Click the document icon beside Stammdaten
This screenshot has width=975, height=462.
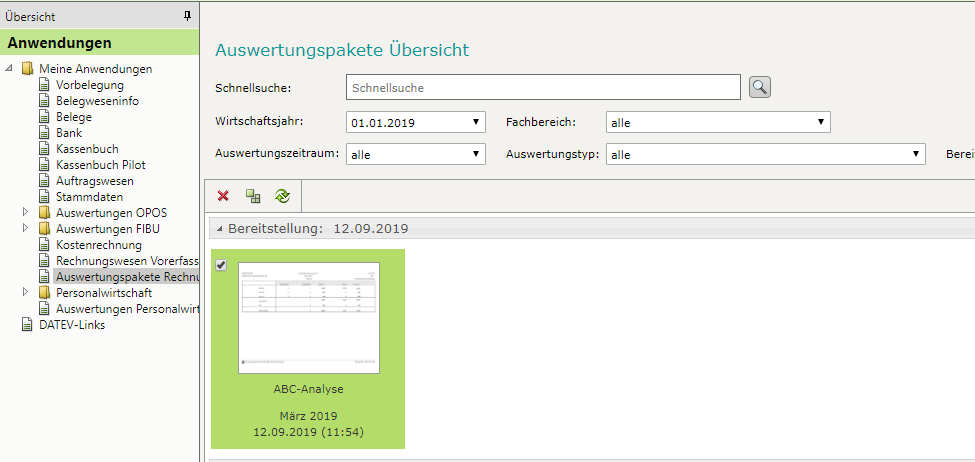[x=44, y=196]
